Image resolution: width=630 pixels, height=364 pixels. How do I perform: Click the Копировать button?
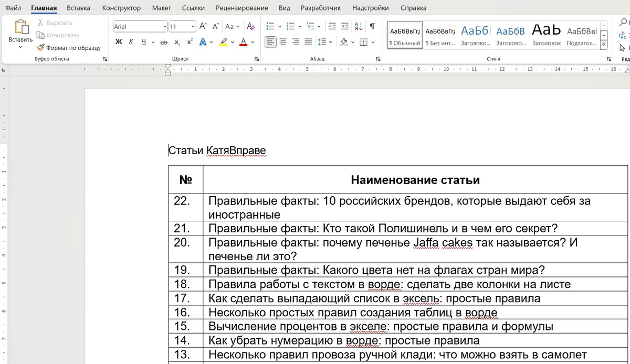click(58, 35)
